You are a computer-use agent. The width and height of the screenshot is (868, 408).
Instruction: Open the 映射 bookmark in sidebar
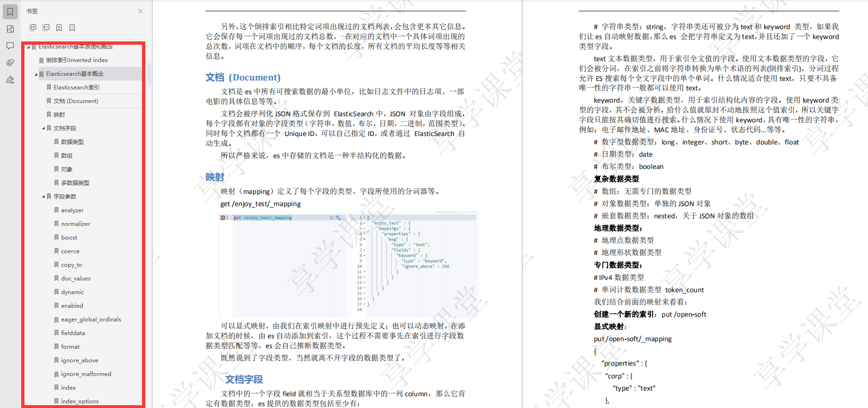click(x=59, y=115)
